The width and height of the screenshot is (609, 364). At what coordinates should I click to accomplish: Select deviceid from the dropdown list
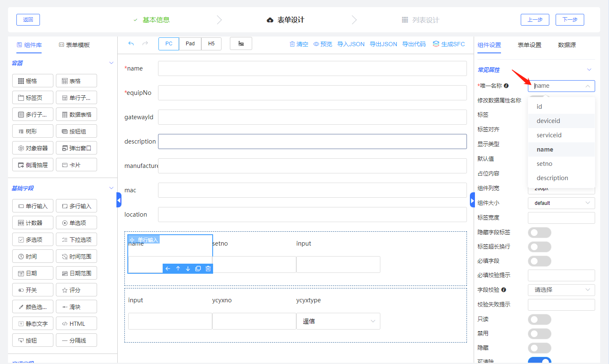click(548, 121)
